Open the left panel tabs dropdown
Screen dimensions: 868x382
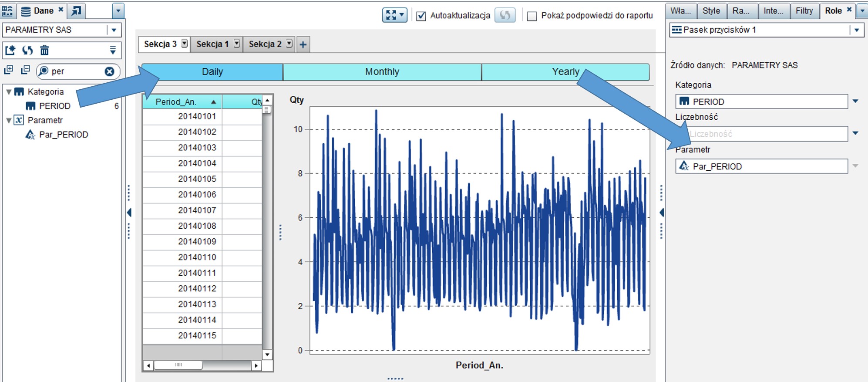118,11
